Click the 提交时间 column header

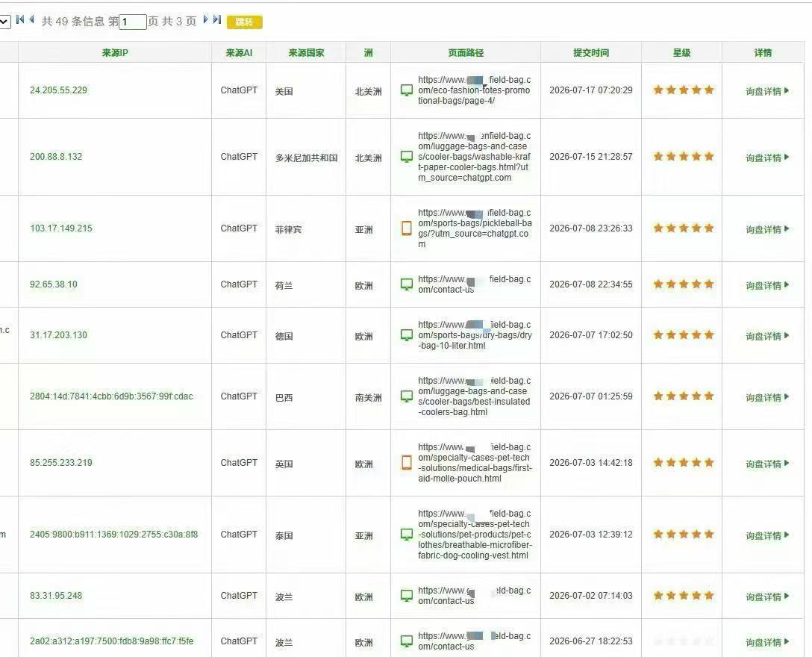tap(591, 52)
